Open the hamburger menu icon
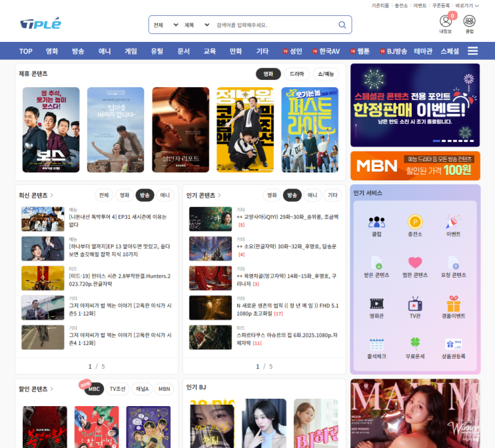This screenshot has width=495, height=448. pos(472,51)
